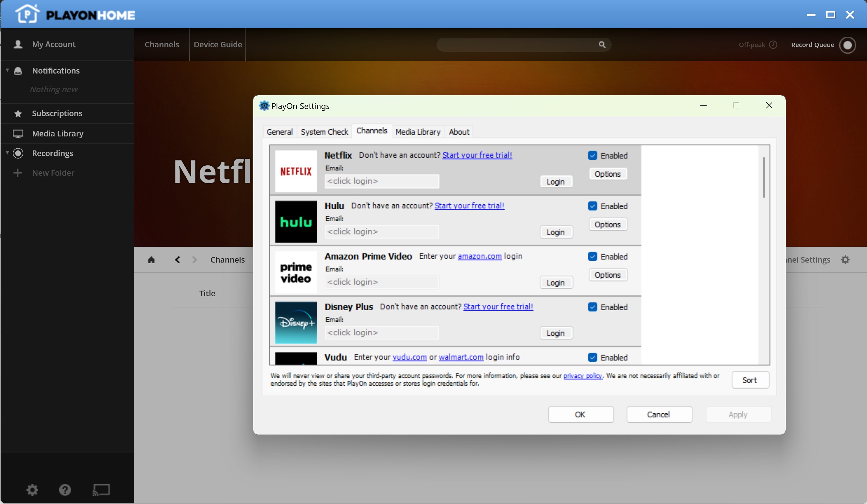This screenshot has width=867, height=504.
Task: Navigate back with the left chevron
Action: (177, 260)
